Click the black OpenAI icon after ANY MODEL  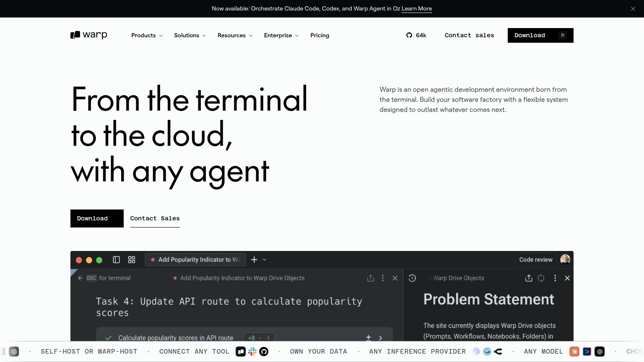click(x=600, y=352)
